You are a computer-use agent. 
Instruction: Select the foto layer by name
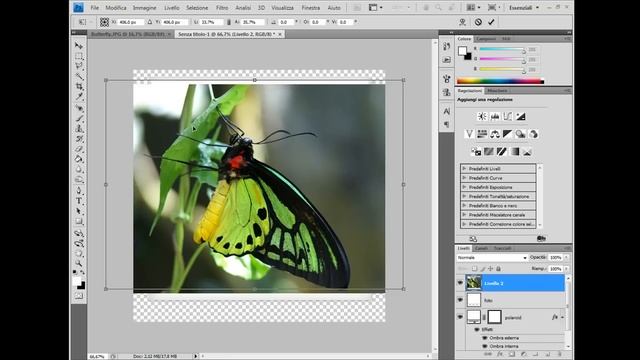pos(488,300)
